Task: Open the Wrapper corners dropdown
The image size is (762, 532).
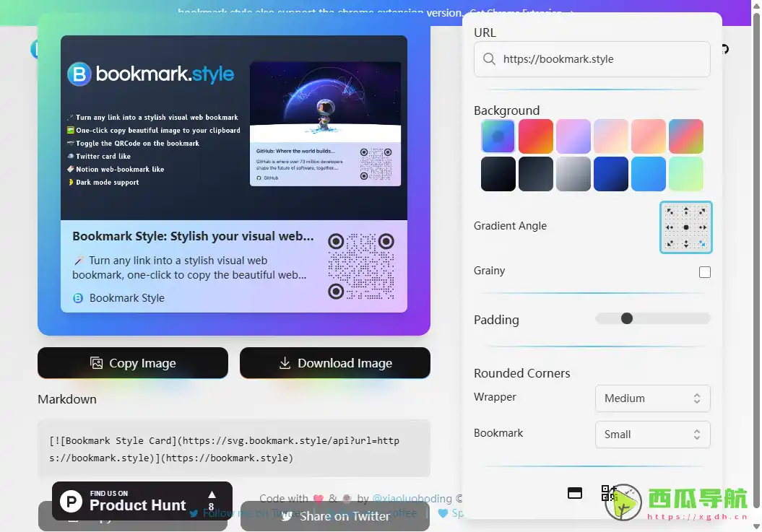Action: click(652, 398)
